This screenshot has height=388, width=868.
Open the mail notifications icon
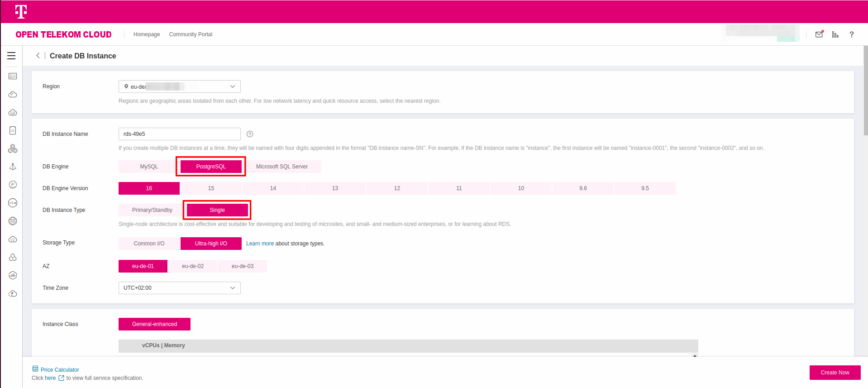[x=819, y=34]
